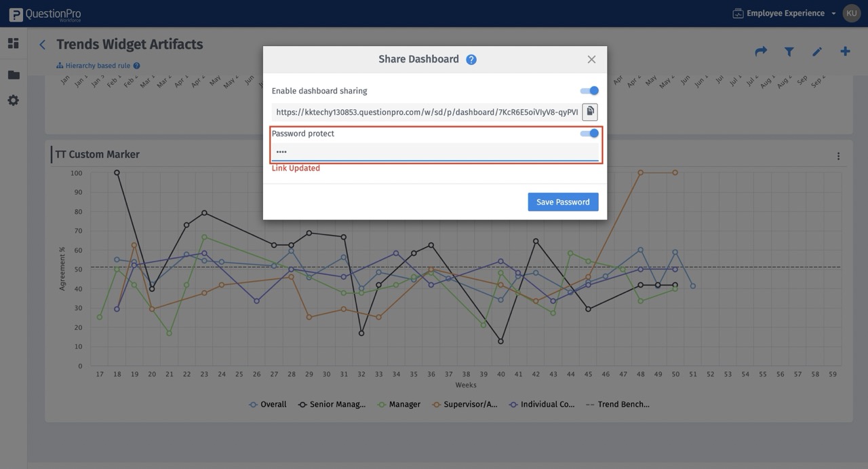868x469 pixels.
Task: Click the Save Password button
Action: [563, 202]
